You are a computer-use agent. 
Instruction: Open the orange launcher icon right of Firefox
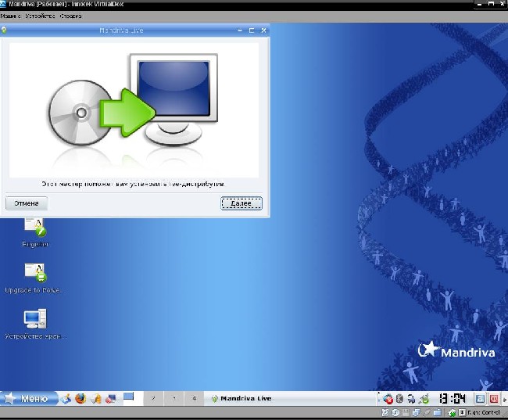click(x=96, y=399)
